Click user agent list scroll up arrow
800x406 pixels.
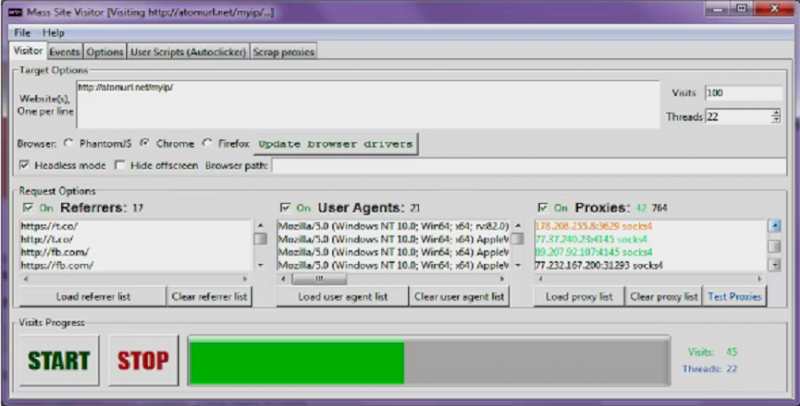(x=518, y=225)
